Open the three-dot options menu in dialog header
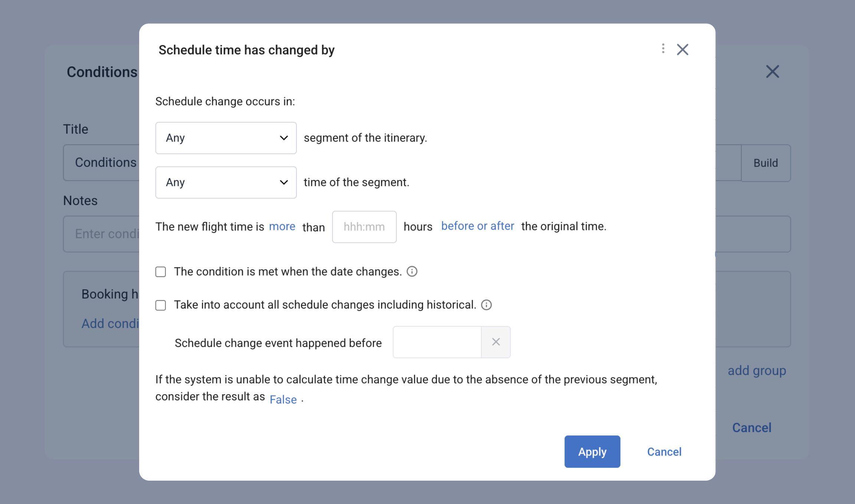 [663, 49]
